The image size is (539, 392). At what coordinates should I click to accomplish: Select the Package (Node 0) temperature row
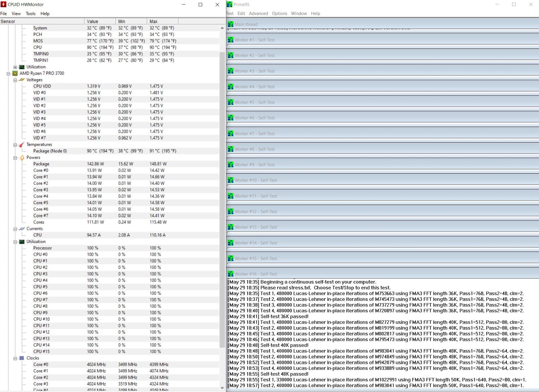coord(110,151)
